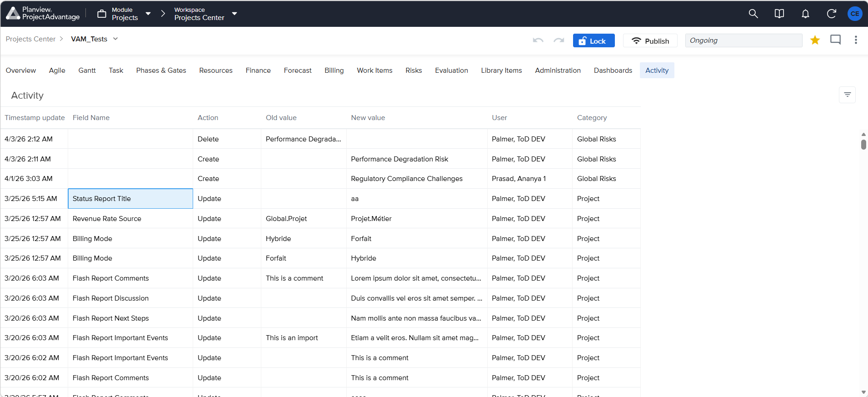This screenshot has height=397, width=868.
Task: Click the vertical scrollbar thumb
Action: (863, 144)
